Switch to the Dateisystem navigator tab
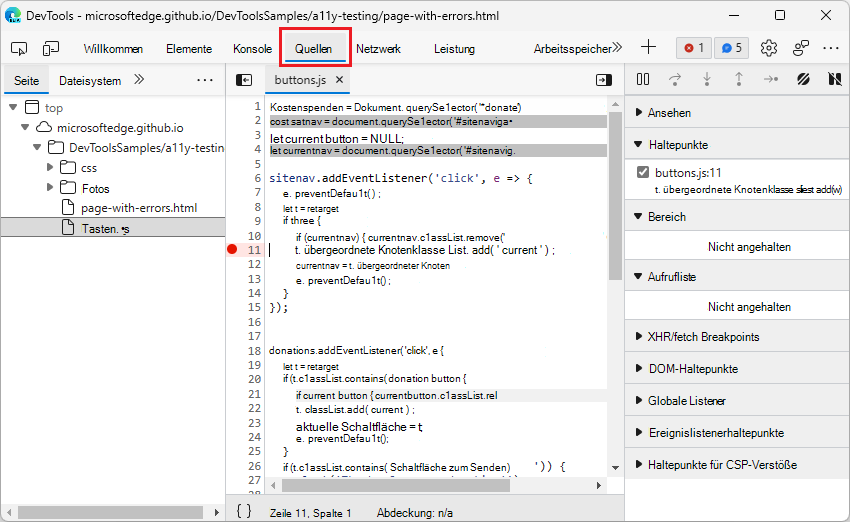This screenshot has width=850, height=522. [90, 81]
